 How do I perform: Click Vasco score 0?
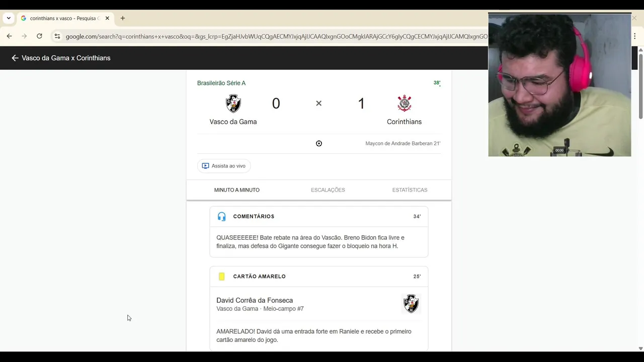point(276,104)
